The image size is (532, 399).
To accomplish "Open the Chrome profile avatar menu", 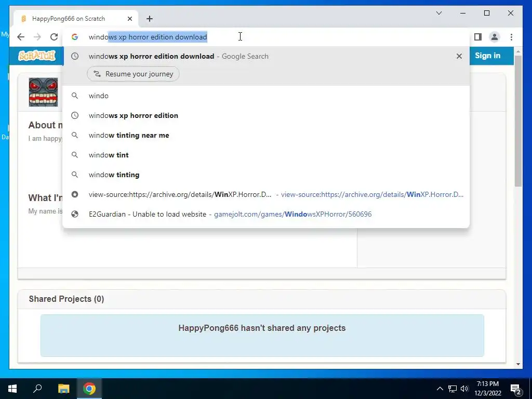I will tap(495, 37).
